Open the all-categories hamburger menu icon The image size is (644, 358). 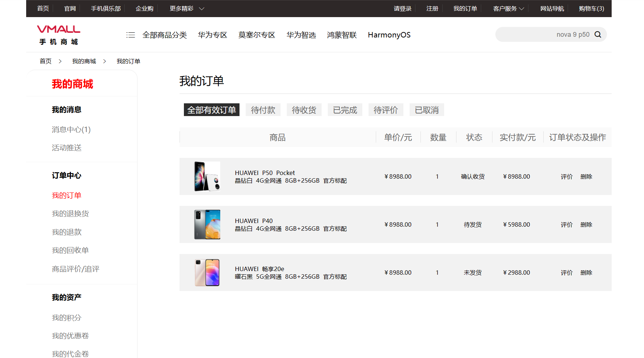pos(130,35)
